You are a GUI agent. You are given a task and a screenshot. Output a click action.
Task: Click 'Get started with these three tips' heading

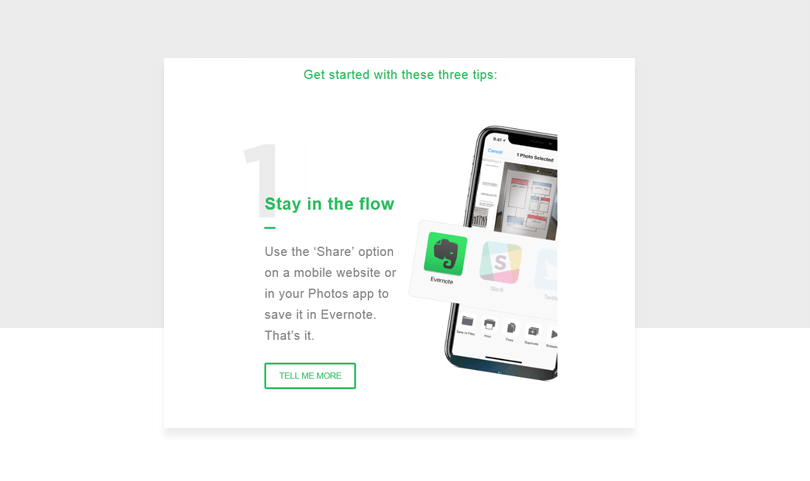pos(400,75)
